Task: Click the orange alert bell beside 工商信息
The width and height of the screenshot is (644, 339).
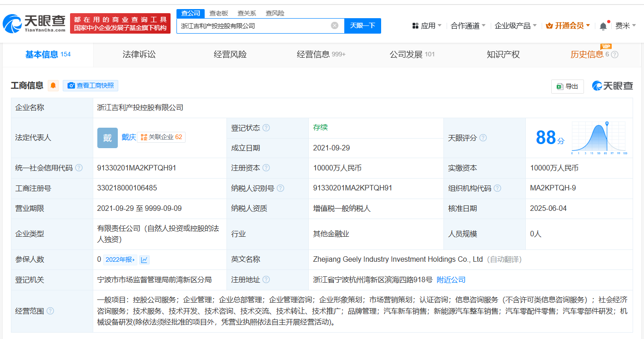Action: tap(53, 85)
